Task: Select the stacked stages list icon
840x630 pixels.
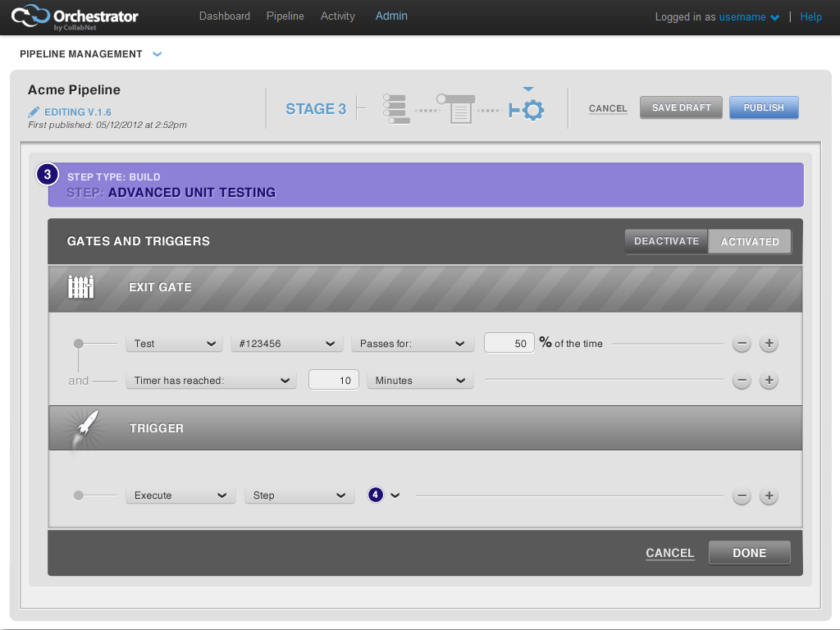Action: tap(396, 109)
